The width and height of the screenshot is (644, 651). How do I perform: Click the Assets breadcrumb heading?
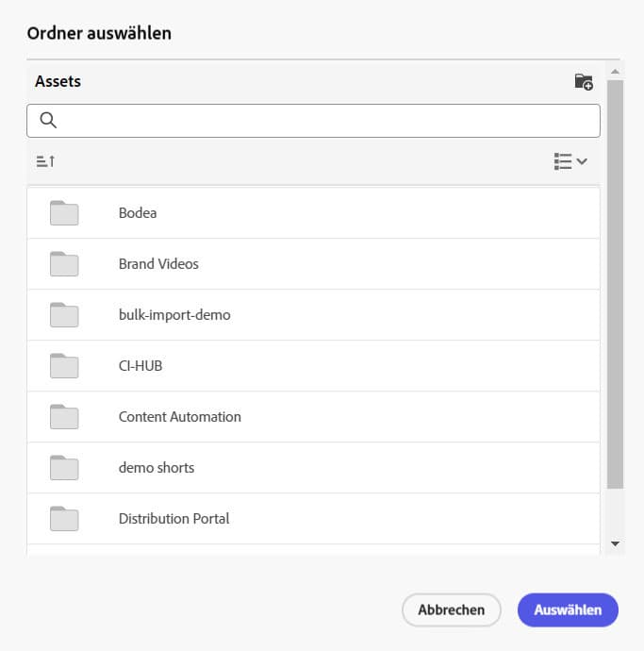pyautogui.click(x=58, y=82)
